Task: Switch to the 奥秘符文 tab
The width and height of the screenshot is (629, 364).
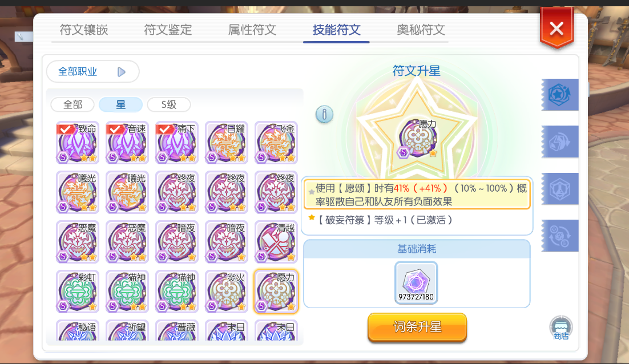Action: click(x=421, y=30)
